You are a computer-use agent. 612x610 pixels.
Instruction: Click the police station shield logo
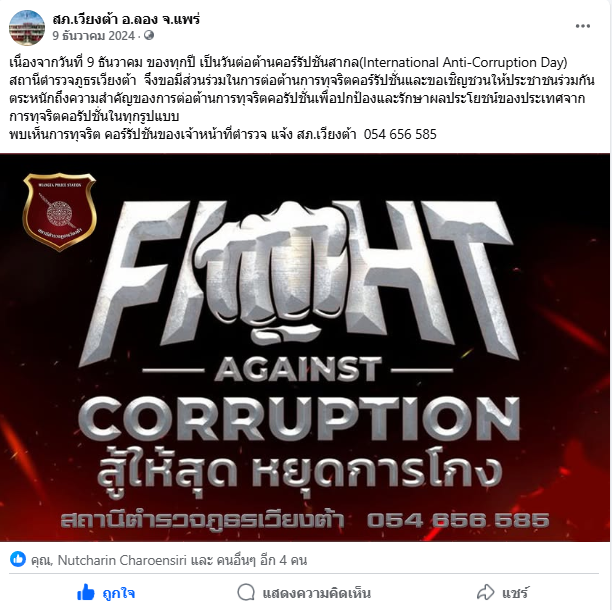coord(60,212)
